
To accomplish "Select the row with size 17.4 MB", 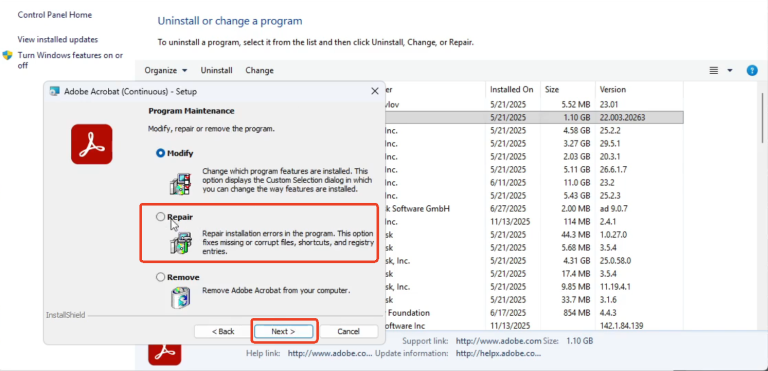I will (x=533, y=273).
